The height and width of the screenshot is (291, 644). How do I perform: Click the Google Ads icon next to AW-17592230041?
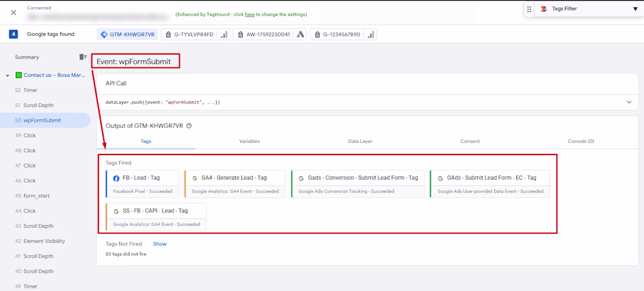(300, 35)
